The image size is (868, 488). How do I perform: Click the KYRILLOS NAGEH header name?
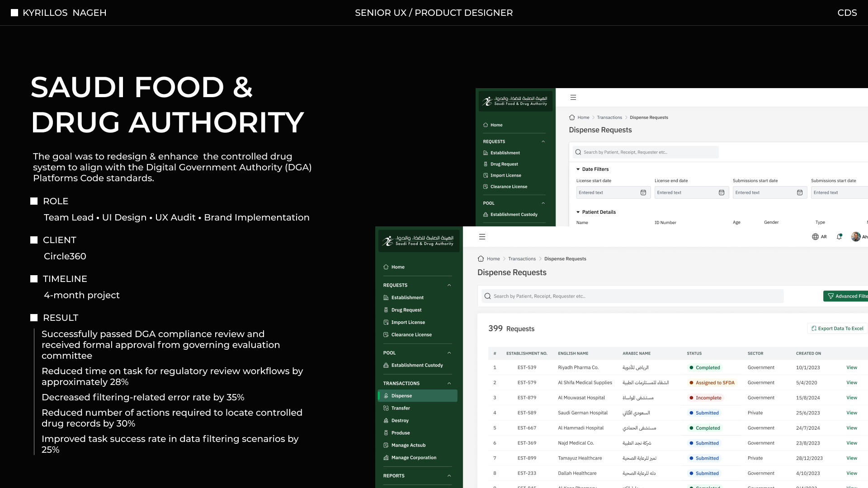click(65, 13)
